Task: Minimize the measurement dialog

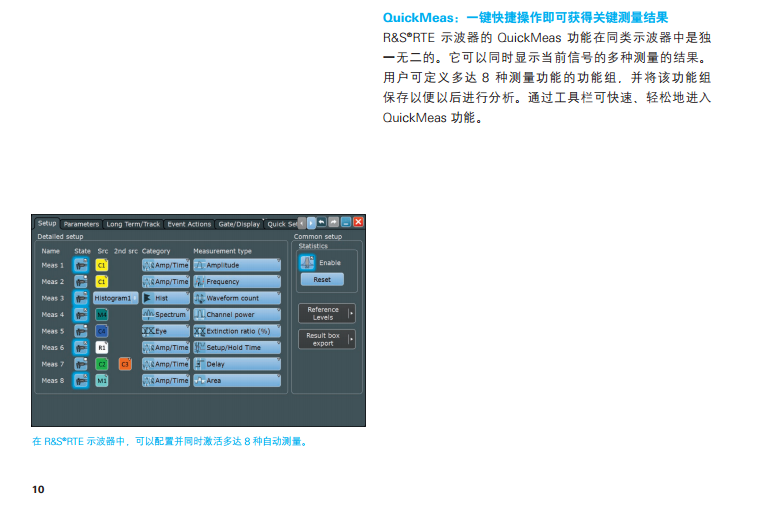Action: point(346,222)
